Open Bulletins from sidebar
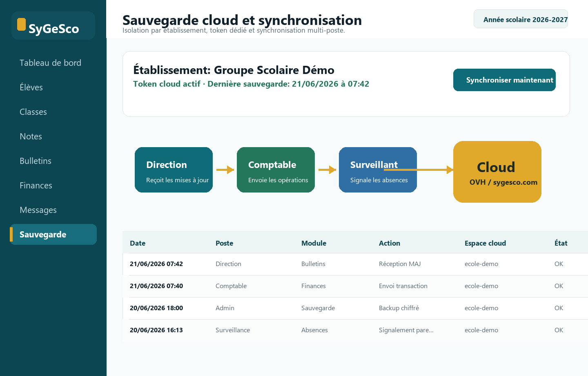 (x=36, y=161)
